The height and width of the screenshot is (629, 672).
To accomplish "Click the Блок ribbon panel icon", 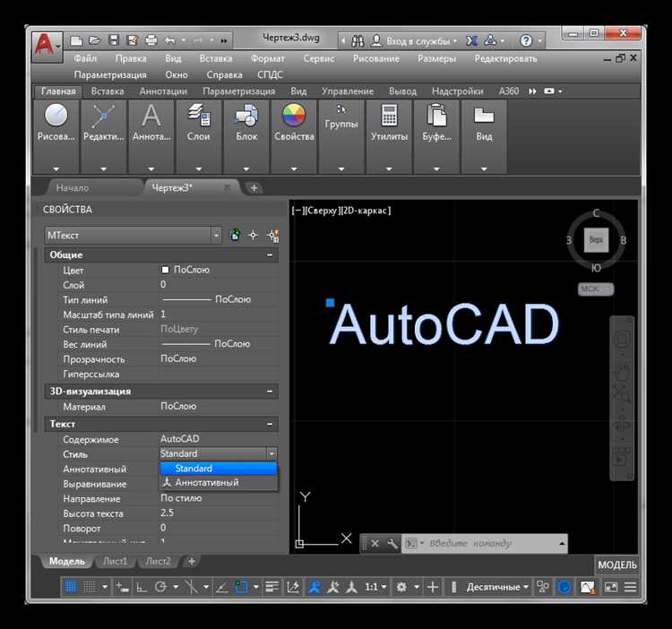I will click(246, 124).
